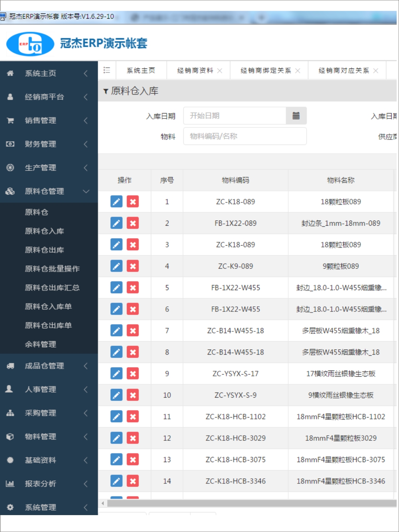Click the red delete icon for row 5
Image resolution: width=399 pixels, height=532 pixels.
click(x=133, y=288)
